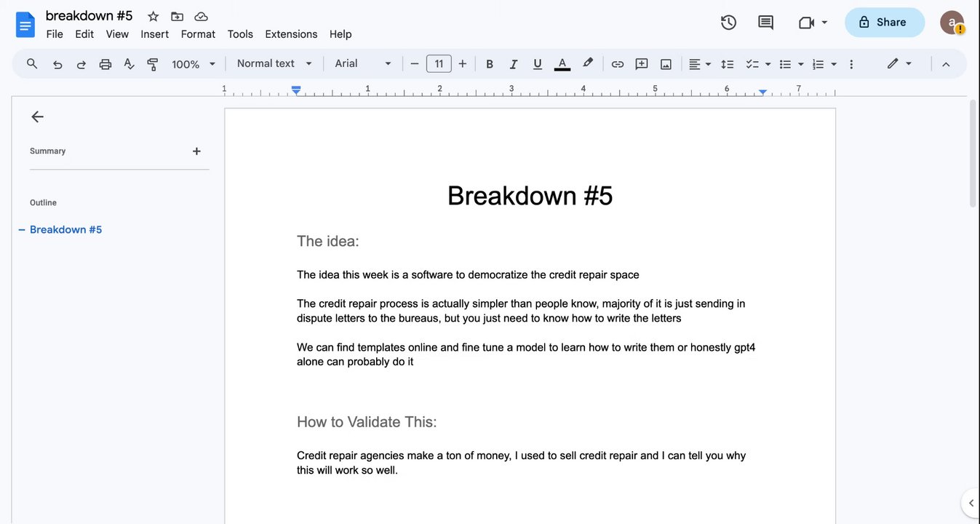
Task: Star the breakdown #5 document
Action: coord(153,16)
